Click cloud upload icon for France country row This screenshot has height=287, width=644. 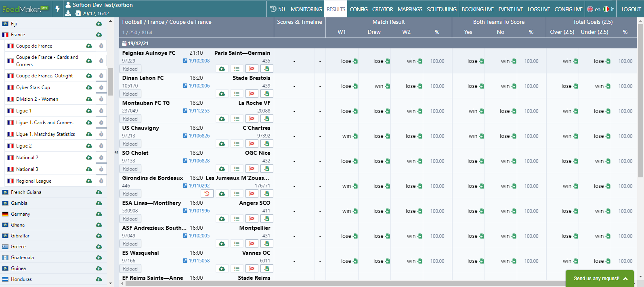coord(99,35)
